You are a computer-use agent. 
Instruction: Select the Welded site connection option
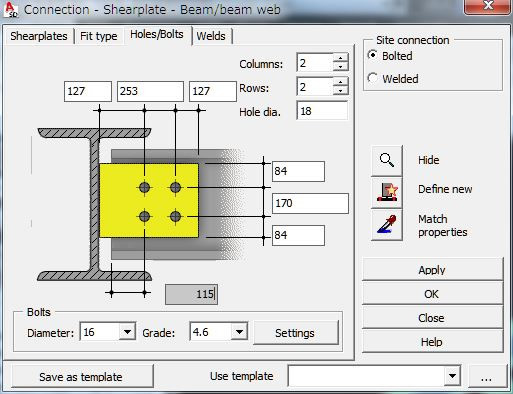click(x=372, y=78)
